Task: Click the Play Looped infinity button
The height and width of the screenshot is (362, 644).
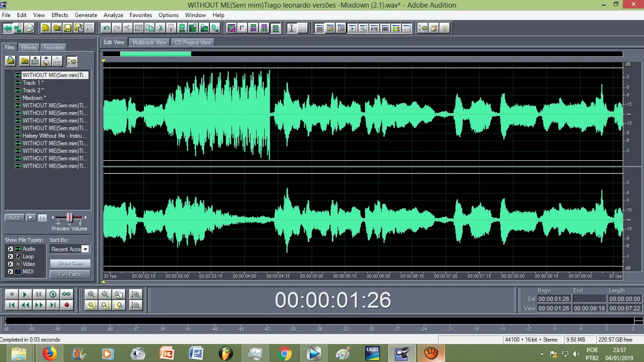Action: click(66, 295)
